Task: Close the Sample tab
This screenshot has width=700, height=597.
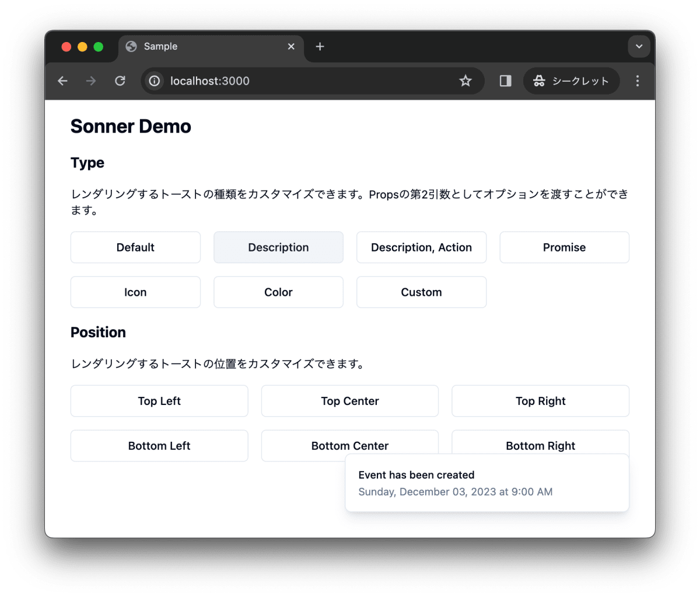Action: [291, 47]
